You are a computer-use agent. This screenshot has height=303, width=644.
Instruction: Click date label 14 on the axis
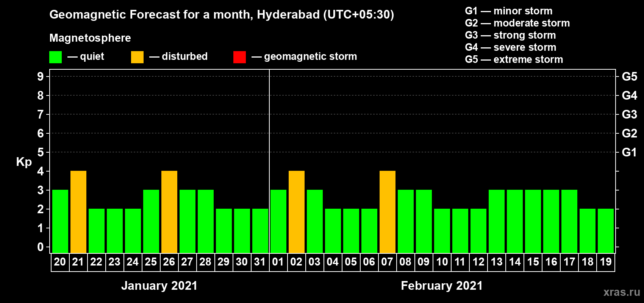point(515,262)
